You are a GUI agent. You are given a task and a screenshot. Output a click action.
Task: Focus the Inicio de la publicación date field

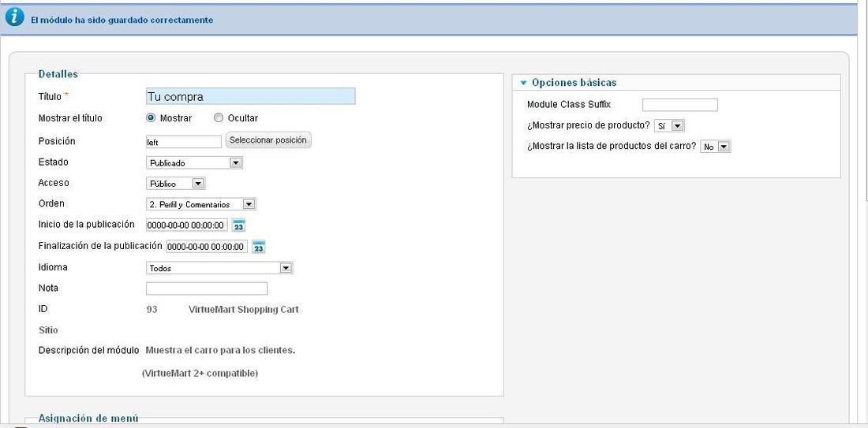point(186,225)
